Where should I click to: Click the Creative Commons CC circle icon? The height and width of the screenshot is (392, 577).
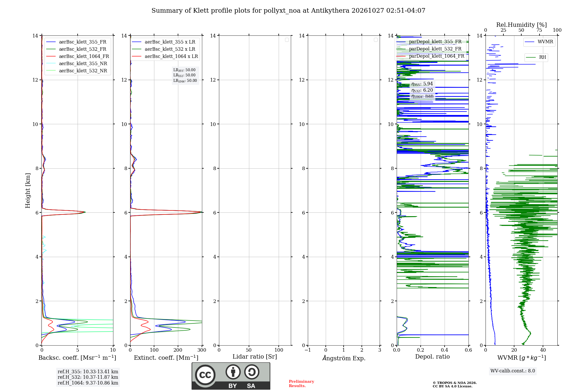pos(205,375)
